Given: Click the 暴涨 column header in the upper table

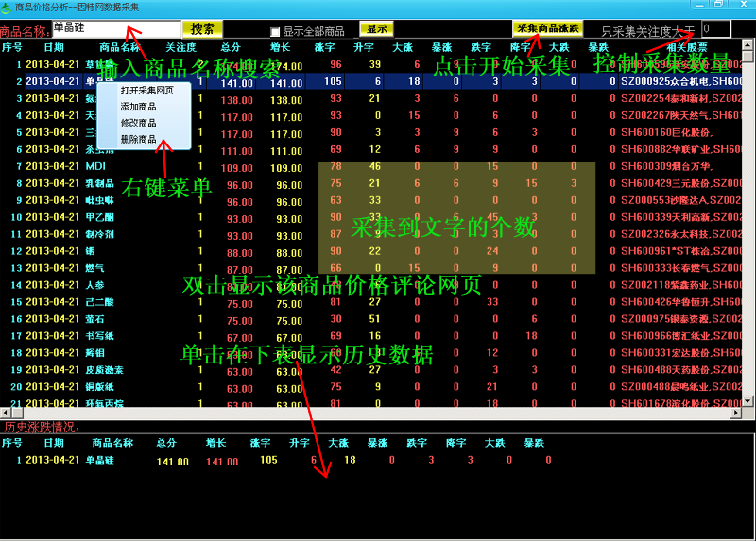Looking at the screenshot, I should pyautogui.click(x=441, y=47).
